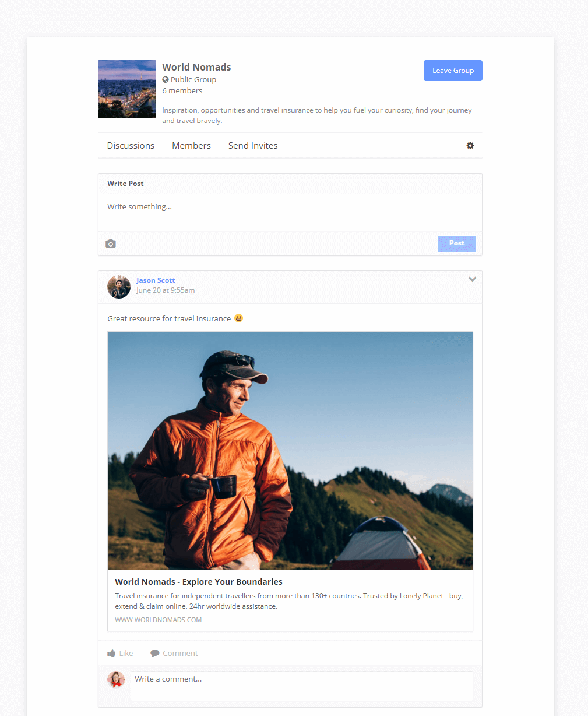Image resolution: width=588 pixels, height=716 pixels.
Task: Open the World Nomads link preview title
Action: click(199, 582)
